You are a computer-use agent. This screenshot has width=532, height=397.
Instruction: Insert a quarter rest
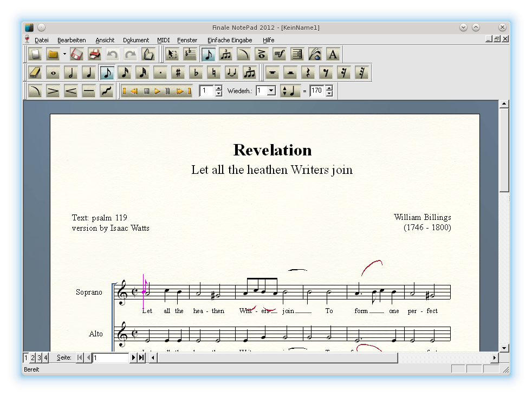coord(308,73)
